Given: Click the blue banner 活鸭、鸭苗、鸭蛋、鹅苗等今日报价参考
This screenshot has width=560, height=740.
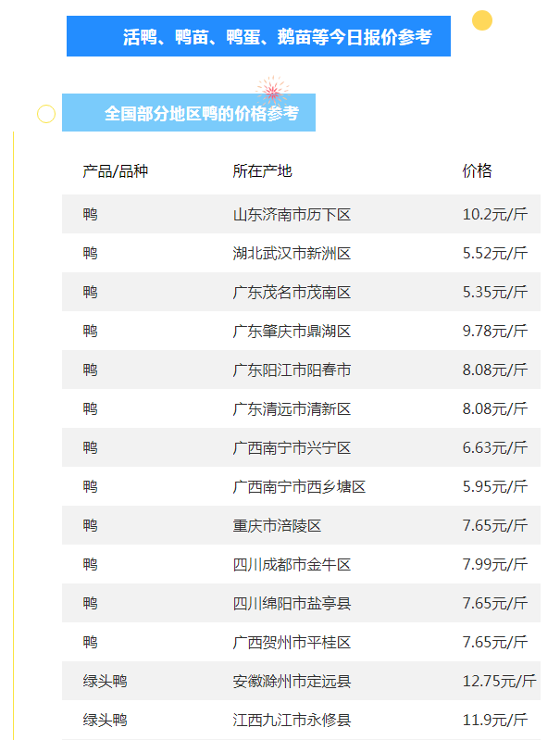Looking at the screenshot, I should point(258,37).
